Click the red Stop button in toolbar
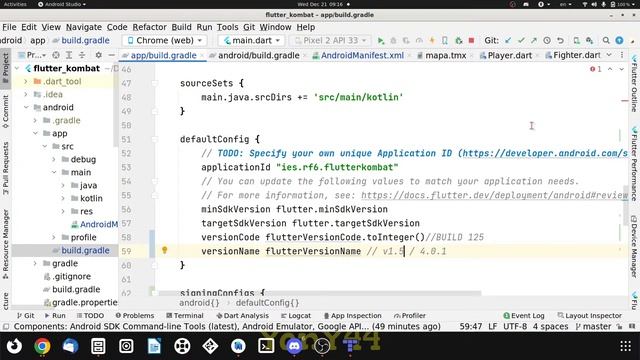The image size is (640, 360). point(471,40)
